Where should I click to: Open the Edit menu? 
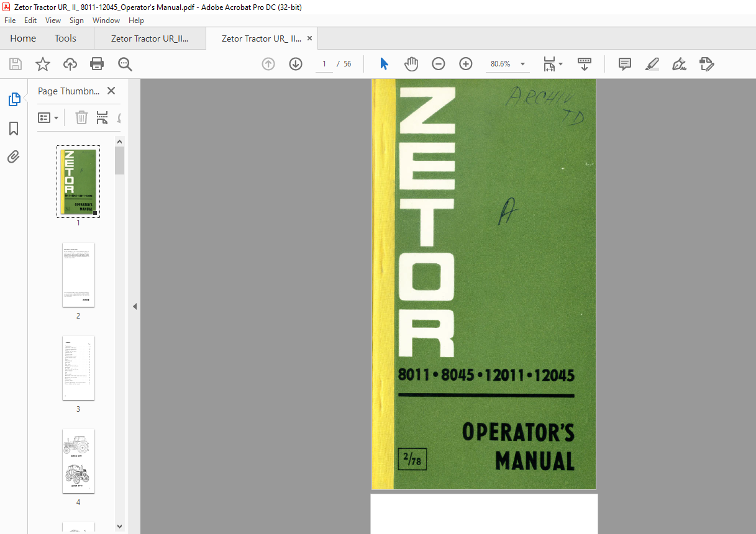[30, 20]
